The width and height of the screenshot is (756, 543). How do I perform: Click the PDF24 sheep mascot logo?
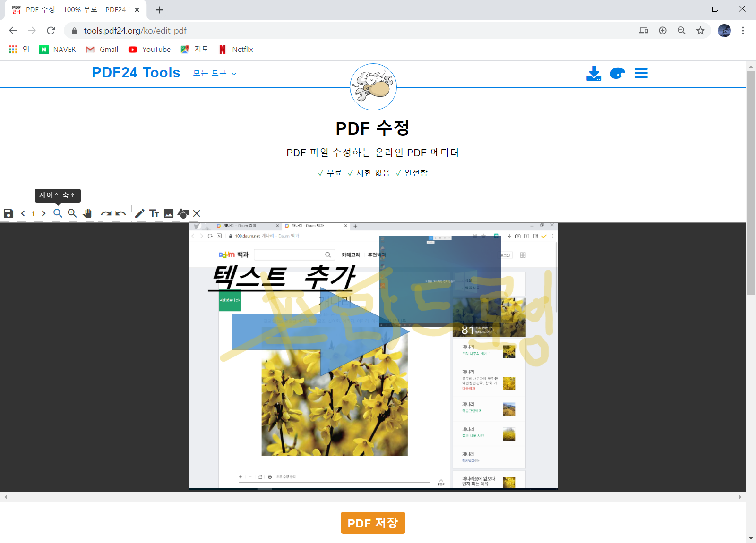(373, 87)
